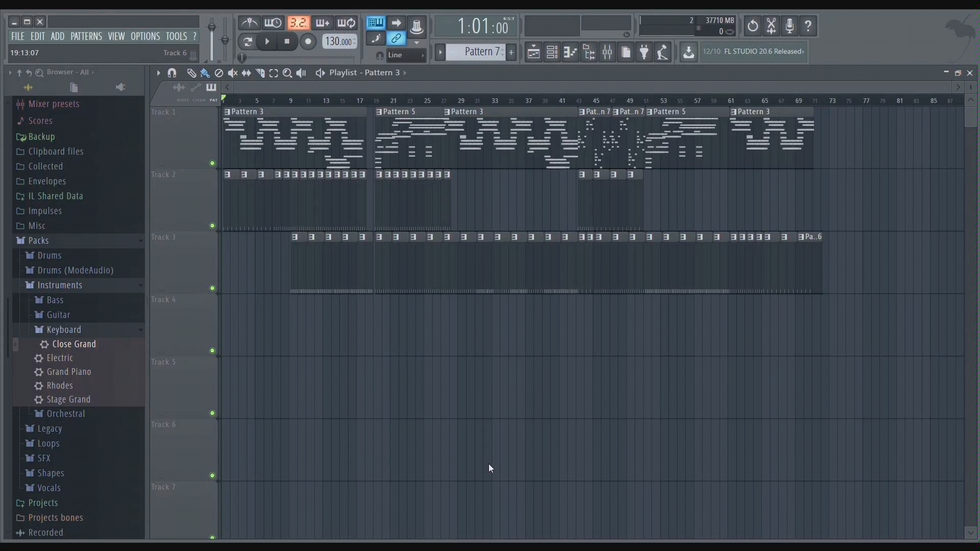Select the Stage Grand piano preset
The height and width of the screenshot is (551, 980).
tap(68, 400)
